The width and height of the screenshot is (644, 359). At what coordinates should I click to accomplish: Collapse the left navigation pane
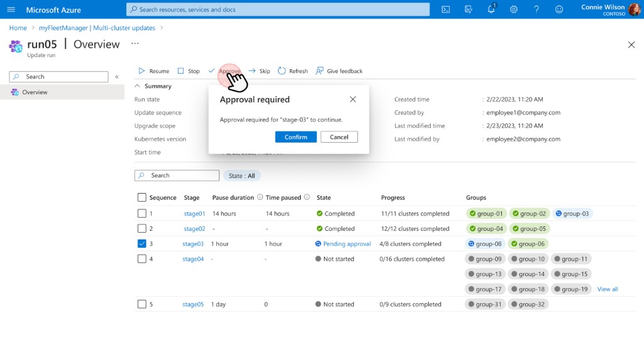point(116,77)
